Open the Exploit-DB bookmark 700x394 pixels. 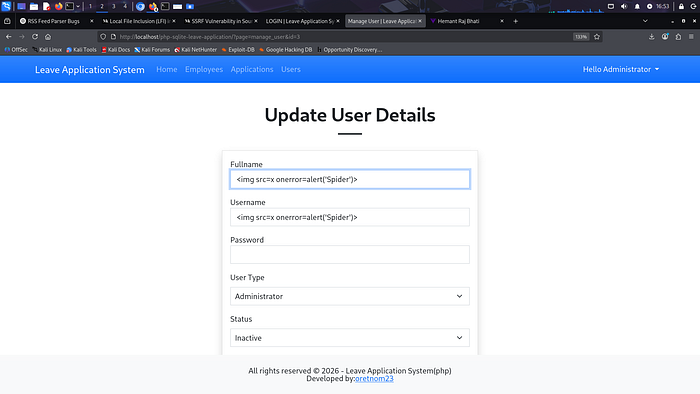(238, 50)
